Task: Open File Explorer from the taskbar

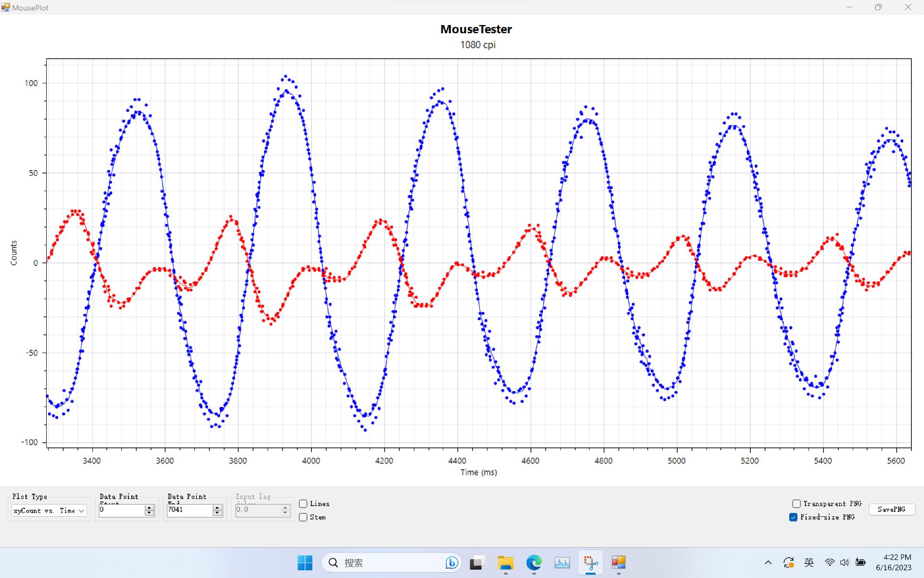Action: (x=505, y=563)
